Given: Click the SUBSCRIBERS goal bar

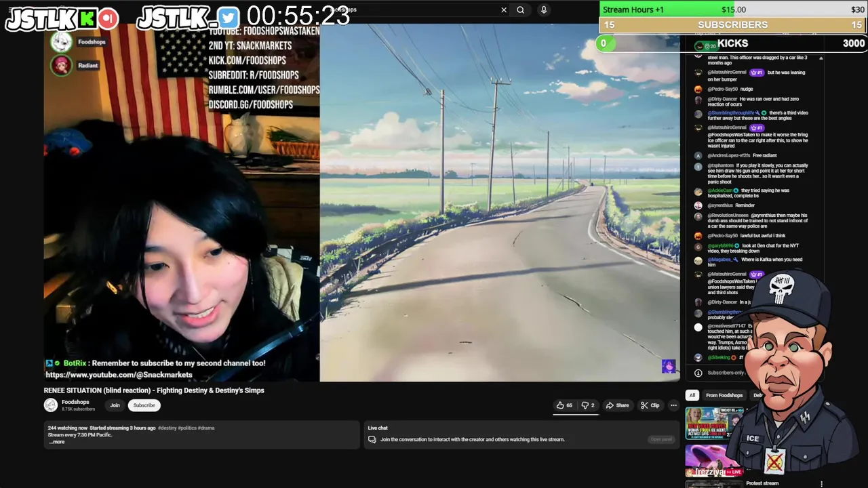Looking at the screenshot, I should pos(733,25).
